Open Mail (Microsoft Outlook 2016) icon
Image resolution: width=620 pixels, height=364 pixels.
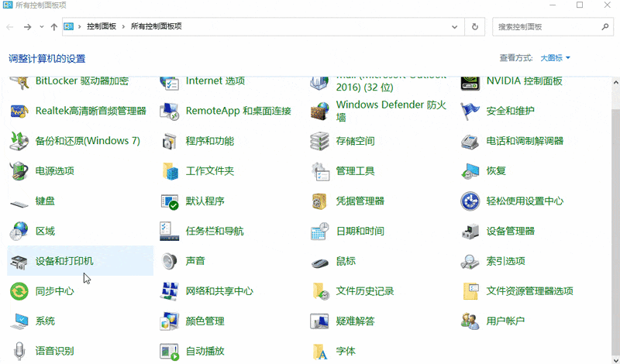click(x=319, y=83)
